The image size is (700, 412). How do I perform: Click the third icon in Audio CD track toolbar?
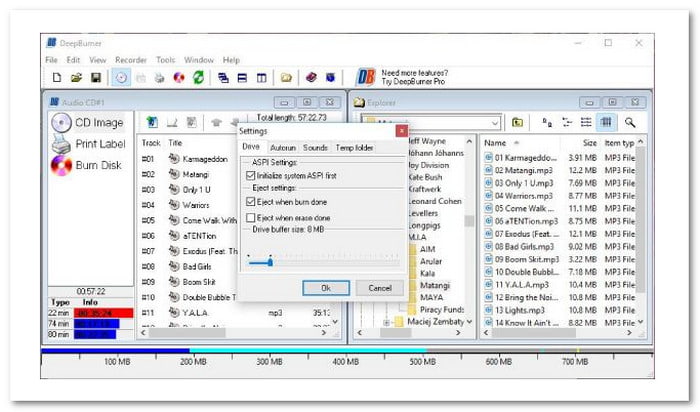click(x=192, y=122)
